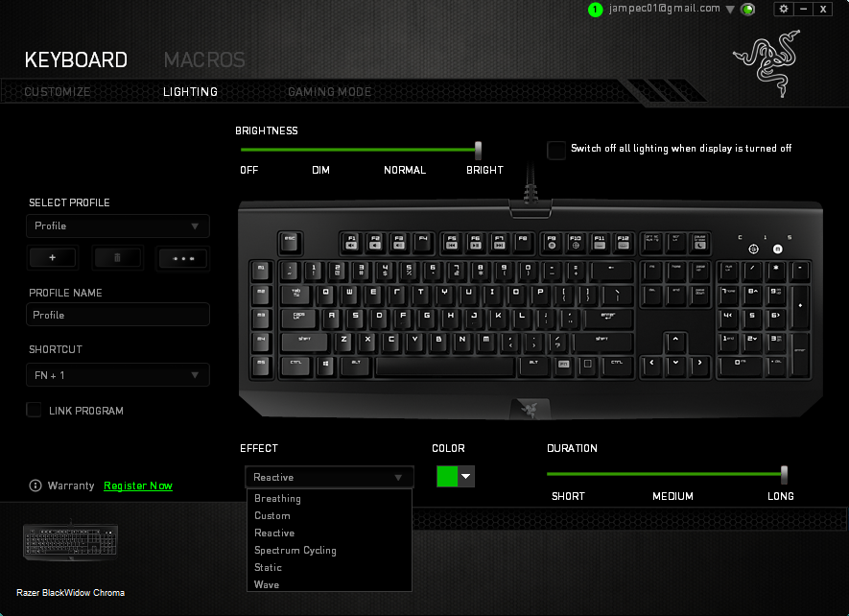Image resolution: width=849 pixels, height=616 pixels.
Task: Select the Razer BlackWidow Chroma device thumbnail
Action: (70, 541)
